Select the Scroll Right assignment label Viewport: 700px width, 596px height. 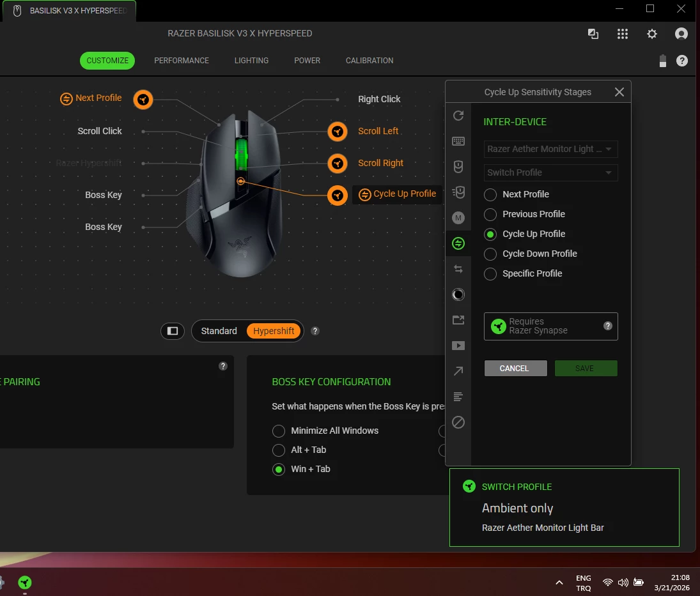click(x=380, y=164)
